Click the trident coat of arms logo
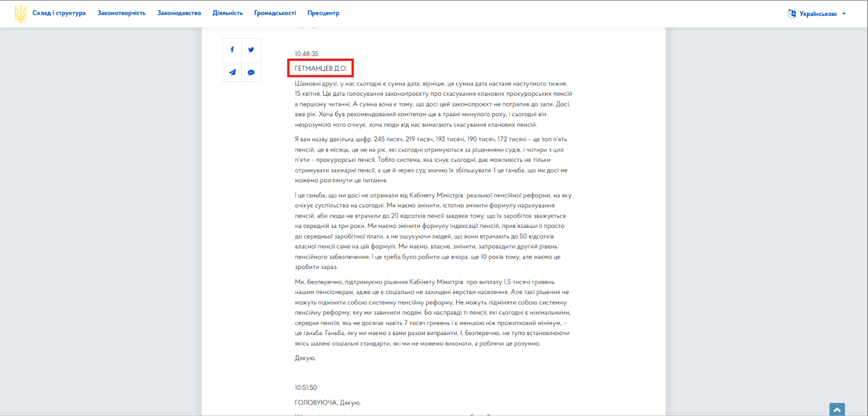The width and height of the screenshot is (868, 416). tap(21, 14)
